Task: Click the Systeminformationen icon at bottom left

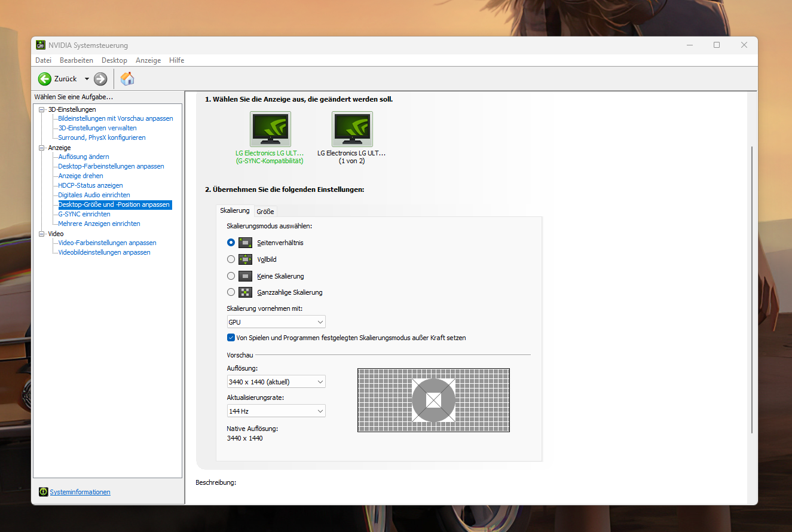Action: click(43, 492)
